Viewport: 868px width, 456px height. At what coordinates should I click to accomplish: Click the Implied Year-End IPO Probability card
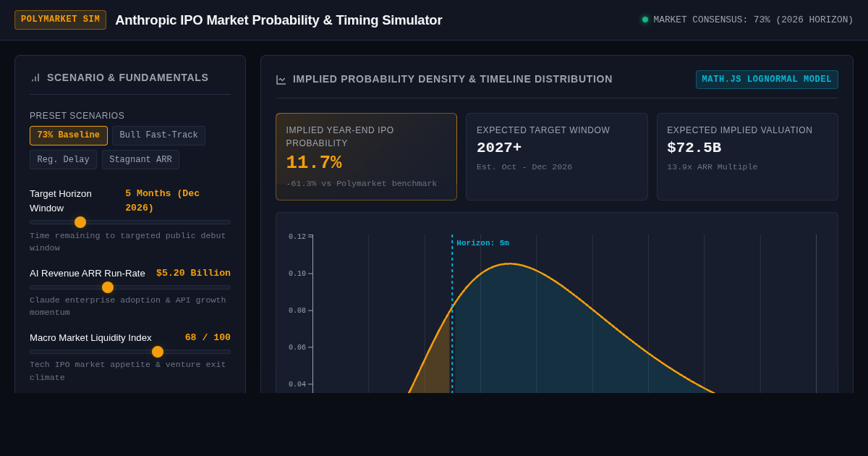(x=366, y=156)
